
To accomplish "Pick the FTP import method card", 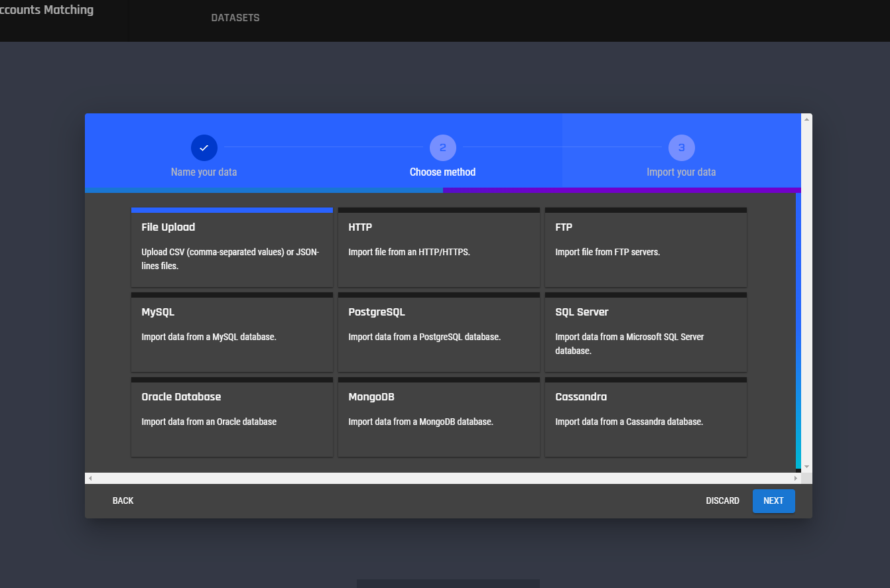I will pyautogui.click(x=646, y=247).
